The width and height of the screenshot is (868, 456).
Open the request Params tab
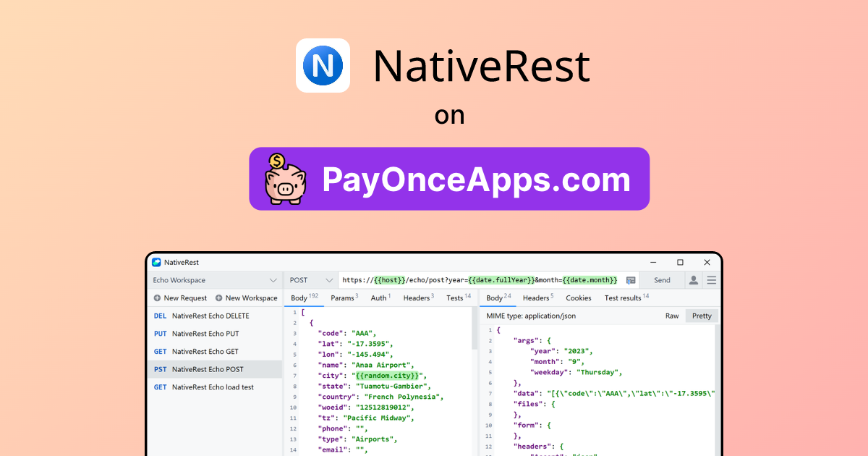tap(344, 297)
